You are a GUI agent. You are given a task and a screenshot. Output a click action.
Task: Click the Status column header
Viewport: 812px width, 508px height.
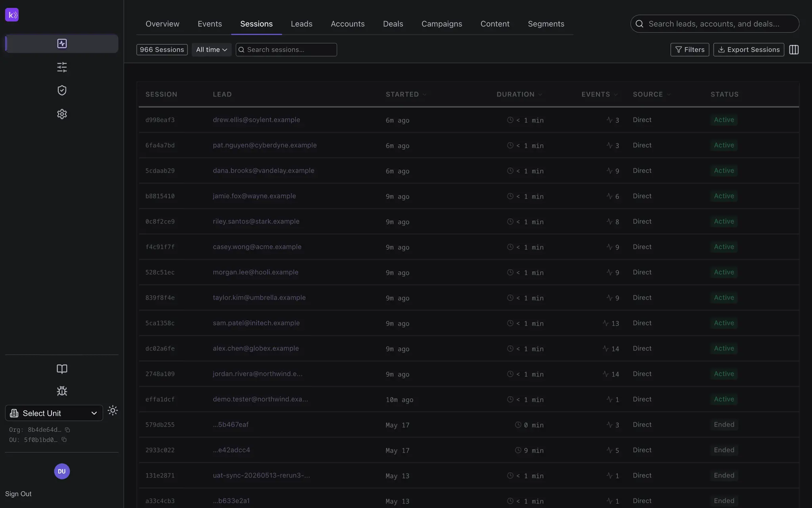coord(724,94)
